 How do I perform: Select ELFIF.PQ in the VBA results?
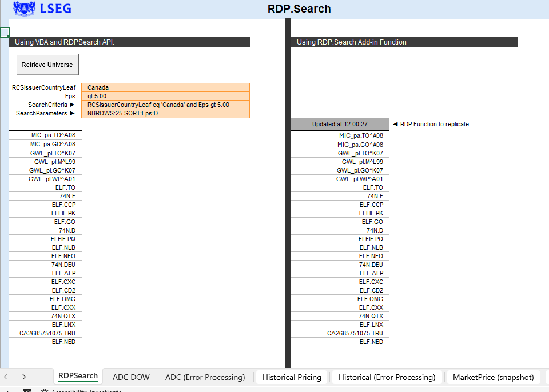tap(45, 239)
